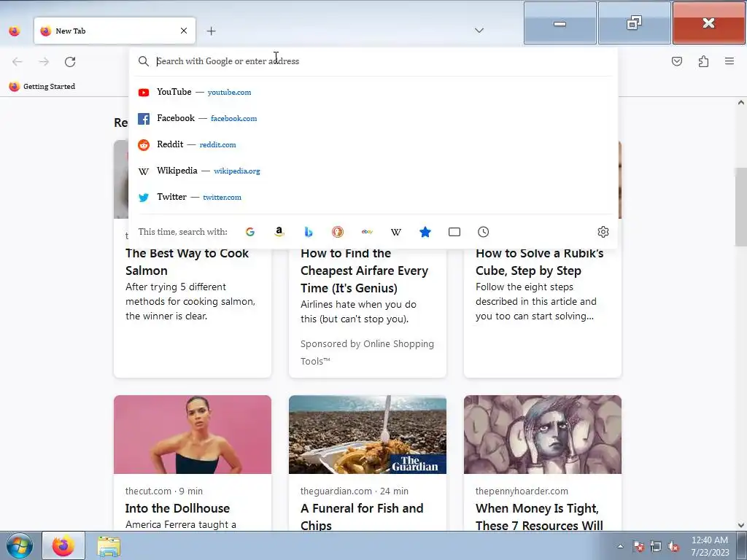Close the New Tab tab
This screenshot has height=560, width=747.
pyautogui.click(x=184, y=31)
